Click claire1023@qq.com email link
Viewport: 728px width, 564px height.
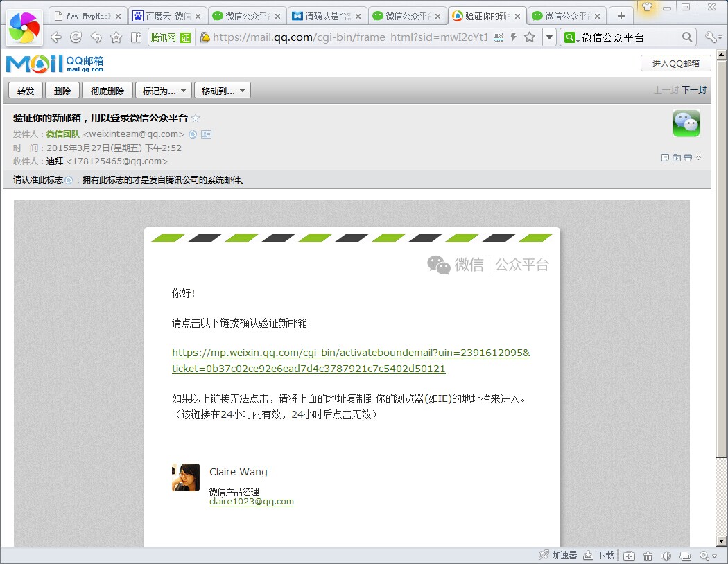coord(252,502)
